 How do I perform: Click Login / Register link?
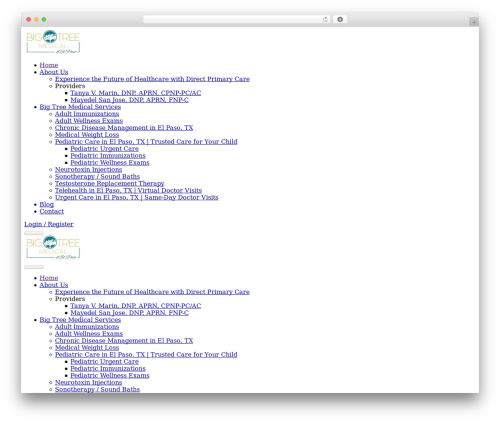tap(49, 224)
